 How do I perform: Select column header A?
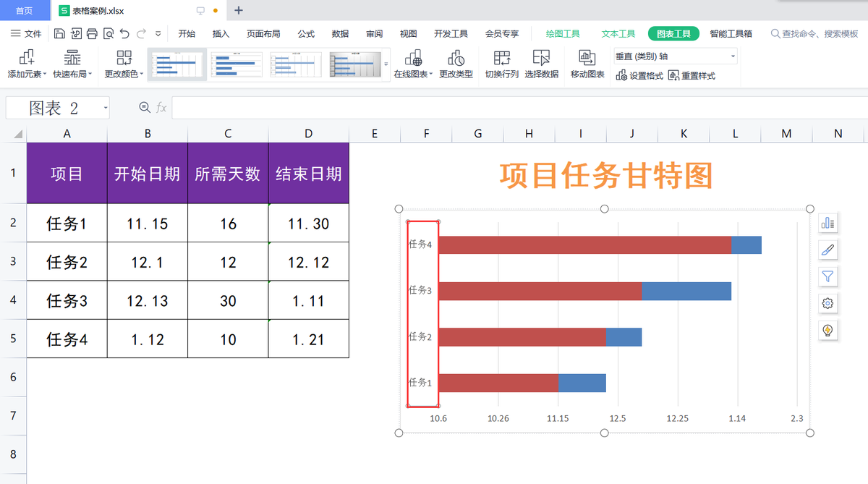[67, 134]
